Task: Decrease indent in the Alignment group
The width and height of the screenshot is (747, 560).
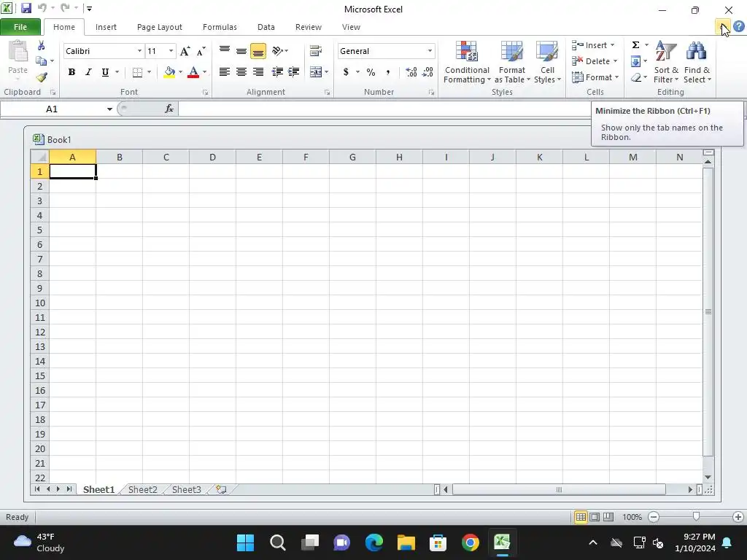Action: (x=276, y=72)
